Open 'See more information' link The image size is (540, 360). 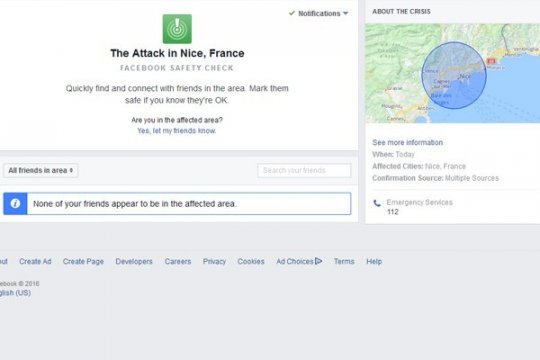(x=407, y=143)
